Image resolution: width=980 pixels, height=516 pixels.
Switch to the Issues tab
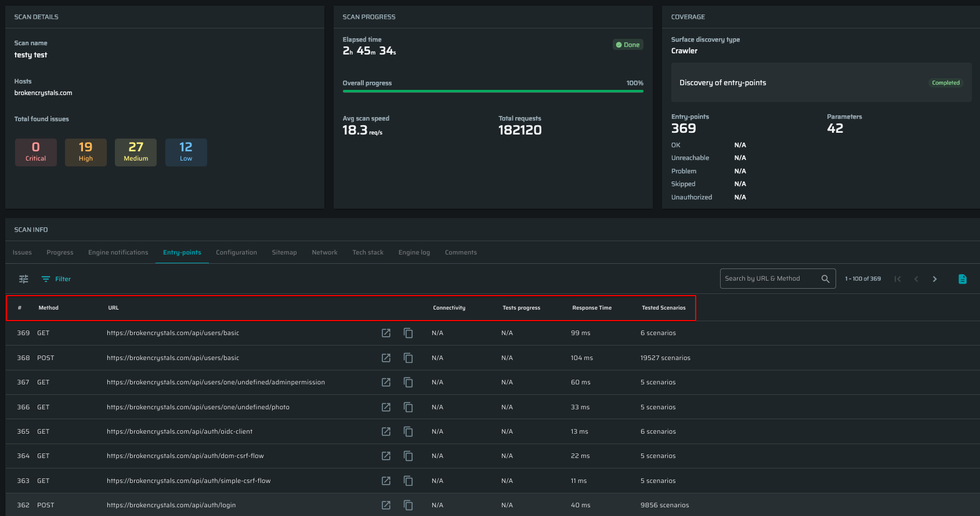[x=22, y=252]
